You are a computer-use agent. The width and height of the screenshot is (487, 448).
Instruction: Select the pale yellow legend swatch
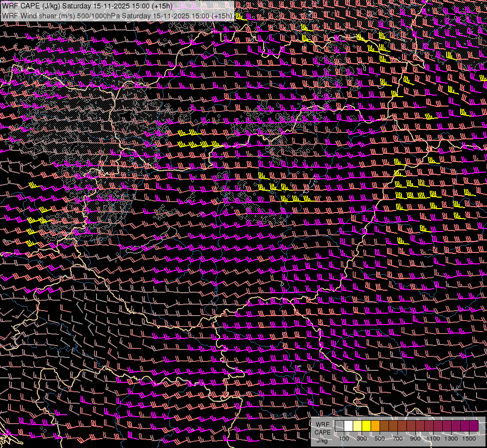[x=357, y=426]
